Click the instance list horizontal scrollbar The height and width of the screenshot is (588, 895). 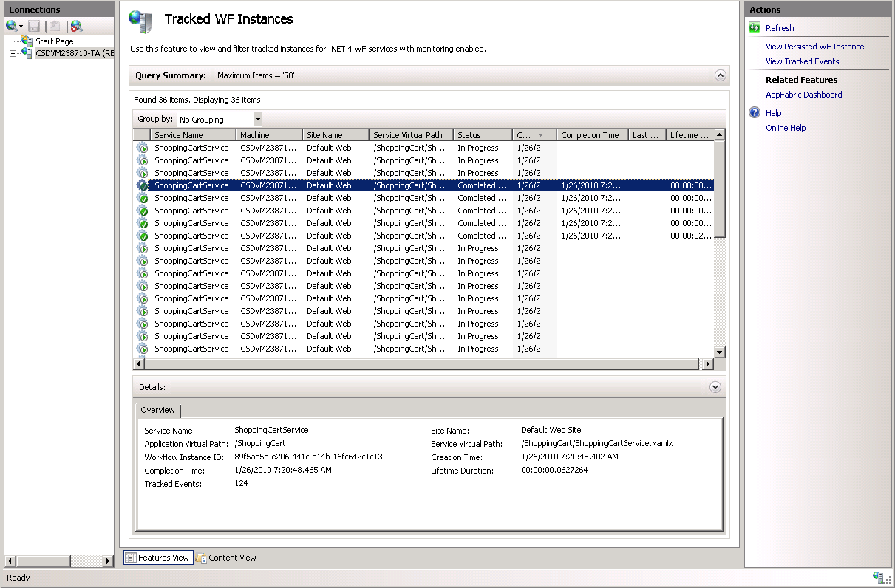tap(421, 364)
